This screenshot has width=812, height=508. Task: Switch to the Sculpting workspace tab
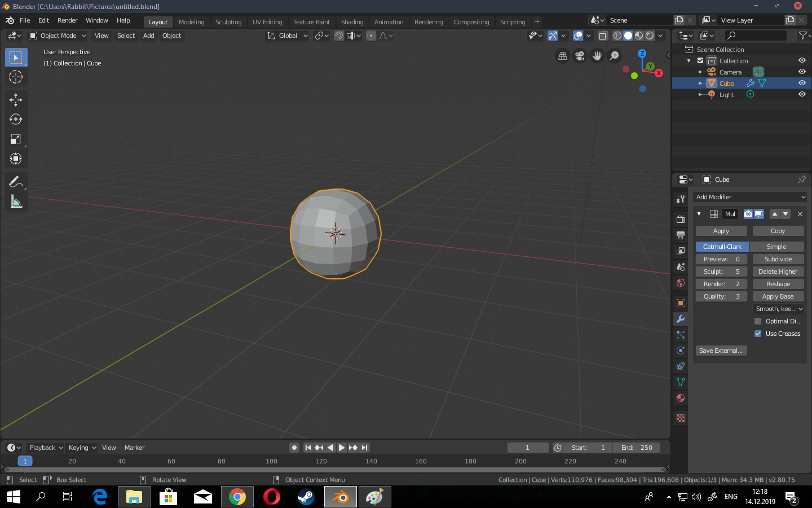(228, 22)
